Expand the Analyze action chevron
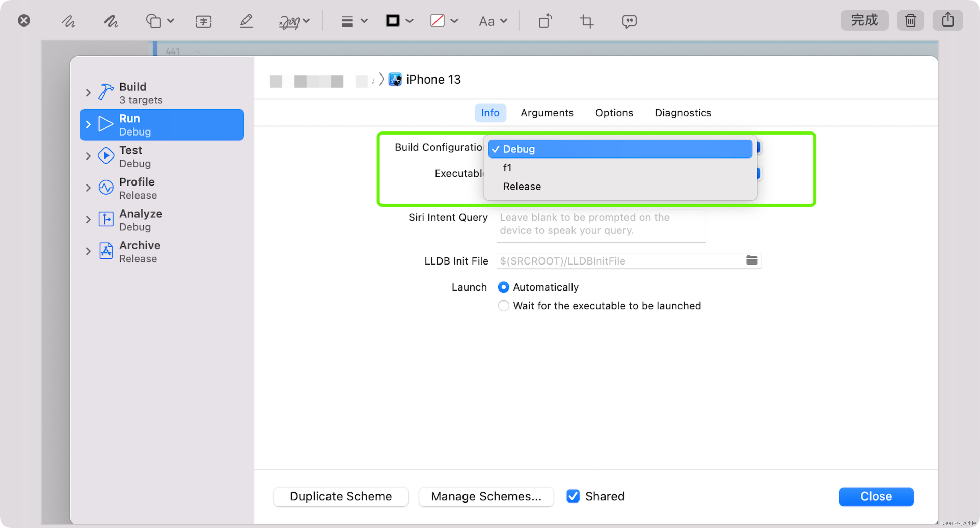The width and height of the screenshot is (980, 528). tap(88, 220)
